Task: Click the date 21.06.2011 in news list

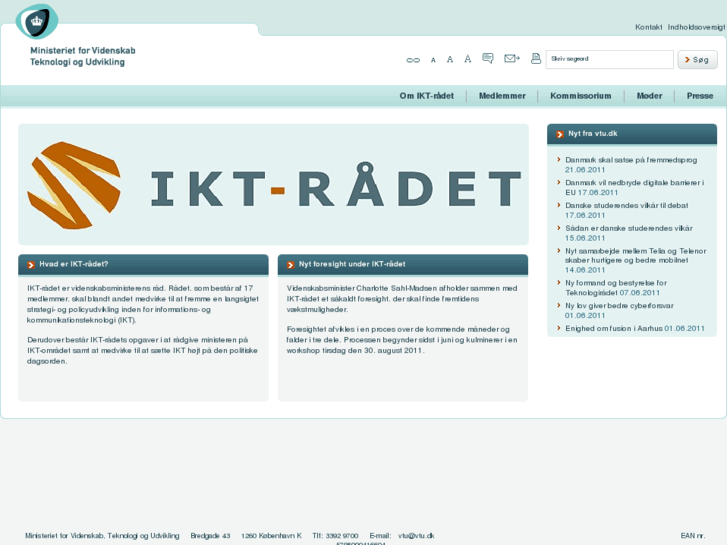Action: point(585,170)
